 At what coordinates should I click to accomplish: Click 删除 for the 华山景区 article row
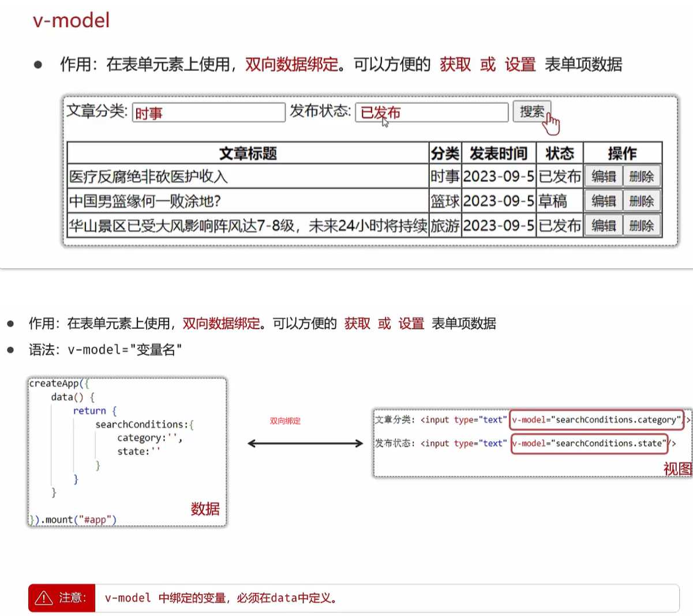point(641,226)
